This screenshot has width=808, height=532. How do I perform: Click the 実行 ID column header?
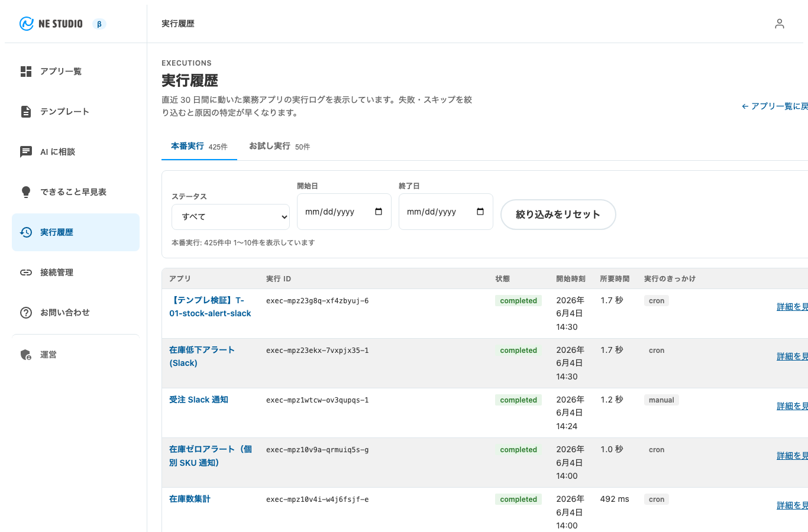(279, 278)
